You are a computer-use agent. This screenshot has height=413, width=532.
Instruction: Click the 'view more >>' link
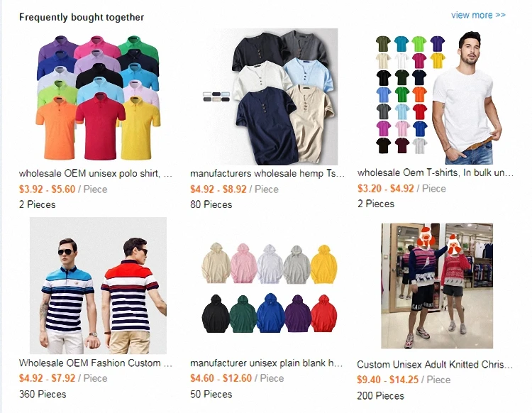click(x=478, y=16)
